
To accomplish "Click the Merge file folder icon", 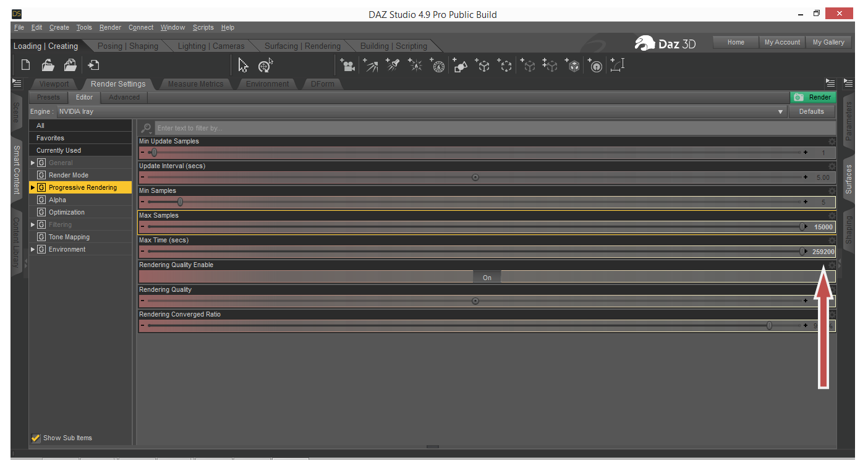I will click(x=70, y=65).
